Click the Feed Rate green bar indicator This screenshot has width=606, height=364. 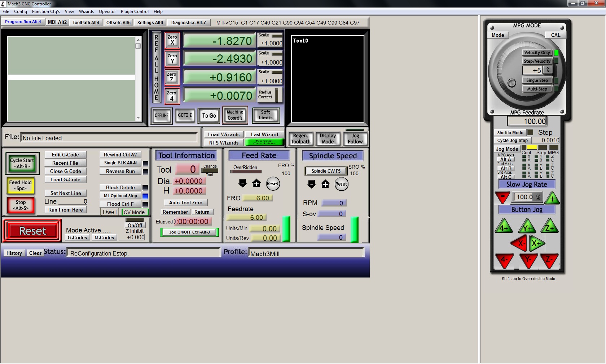286,228
